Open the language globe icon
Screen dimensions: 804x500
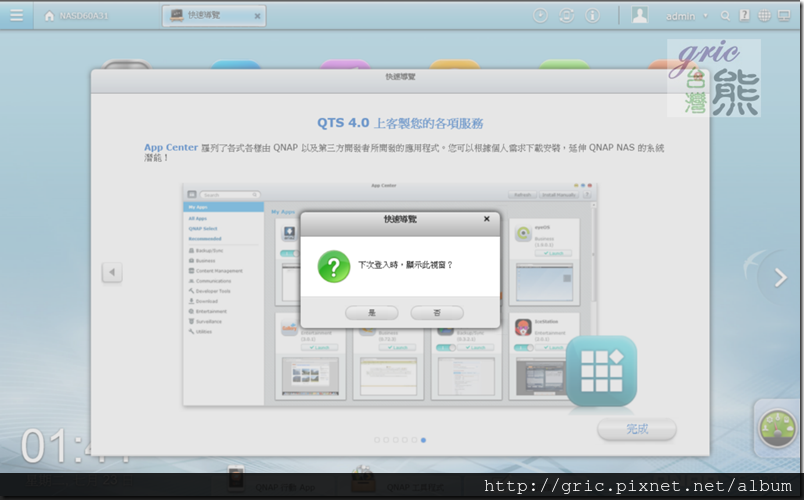764,15
